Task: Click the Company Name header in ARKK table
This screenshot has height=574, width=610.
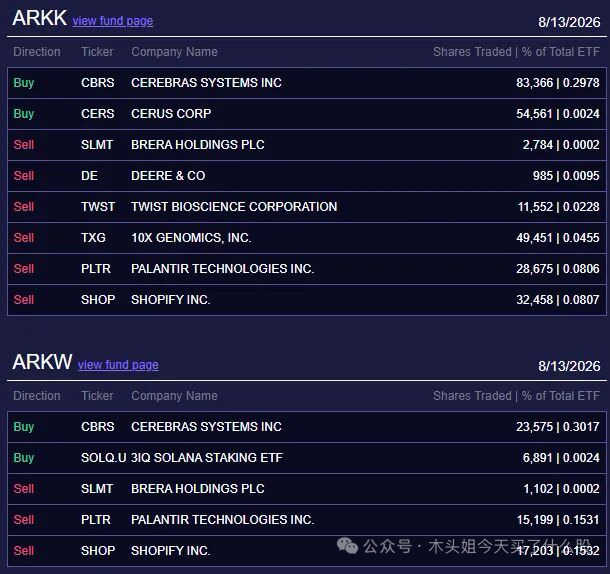Action: tap(174, 52)
